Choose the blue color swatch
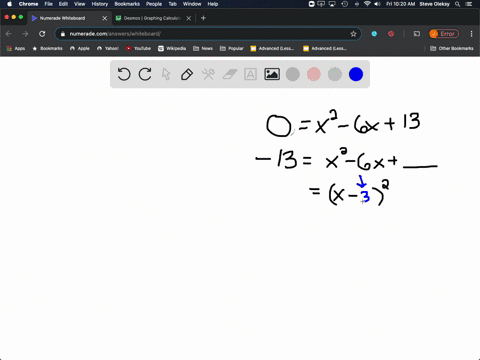Viewport: 480px width, 360px height. (x=356, y=74)
